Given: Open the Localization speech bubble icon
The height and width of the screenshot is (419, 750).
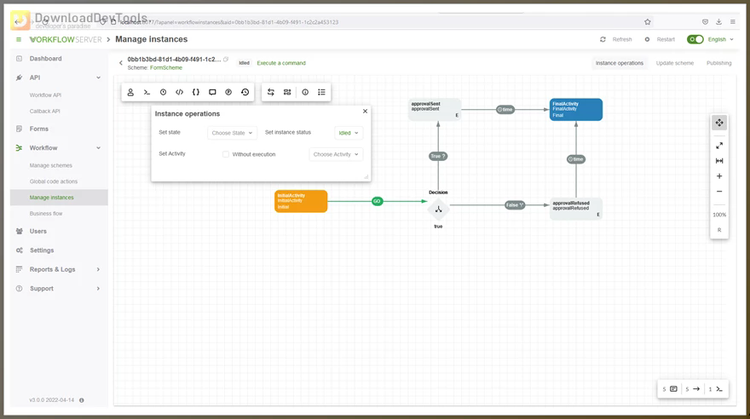Looking at the screenshot, I should 212,92.
